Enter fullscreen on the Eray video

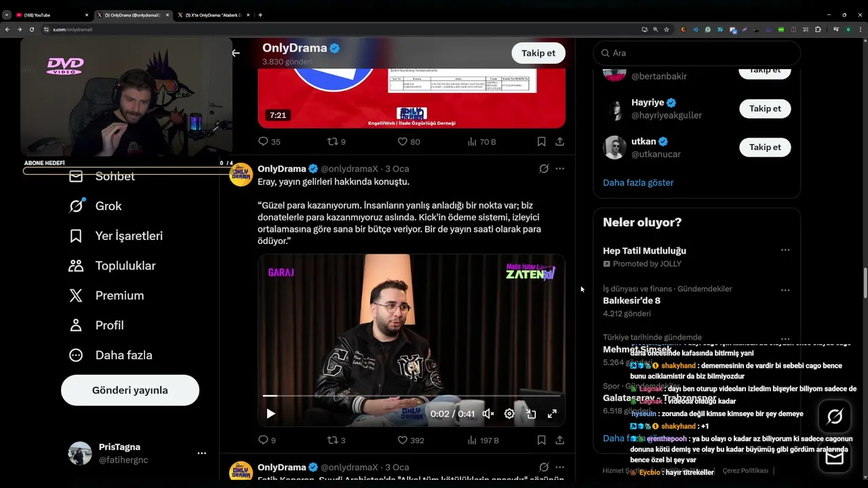(x=552, y=413)
